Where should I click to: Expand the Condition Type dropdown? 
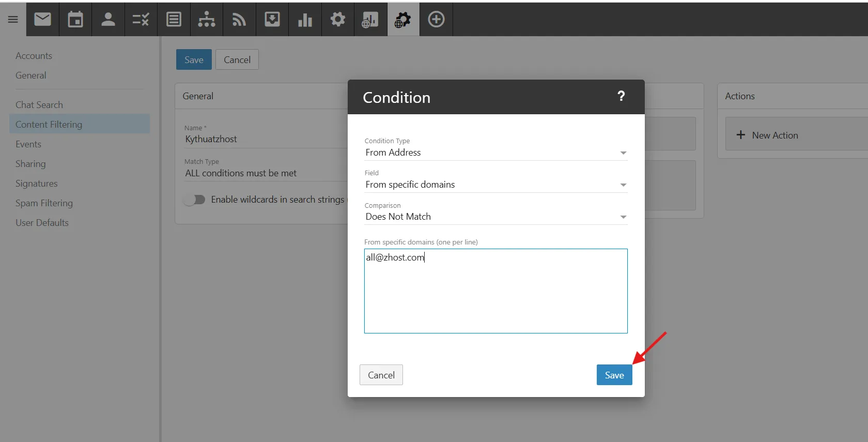[495, 153]
